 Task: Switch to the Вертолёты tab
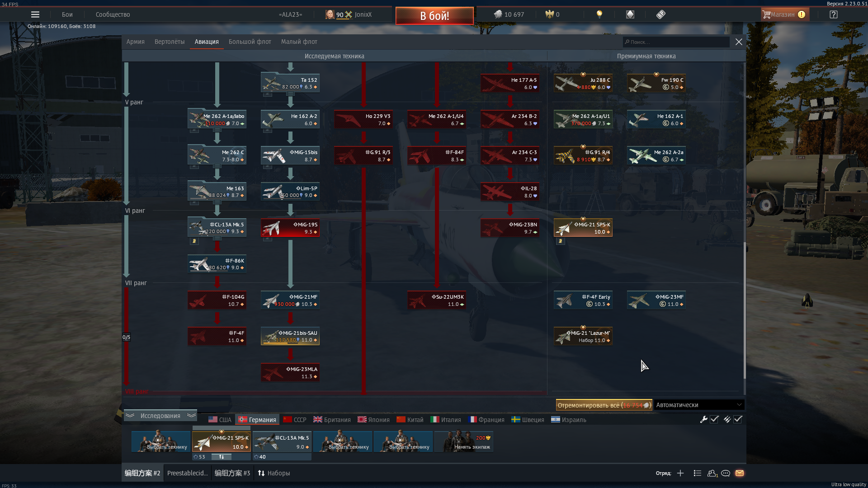[x=170, y=42]
